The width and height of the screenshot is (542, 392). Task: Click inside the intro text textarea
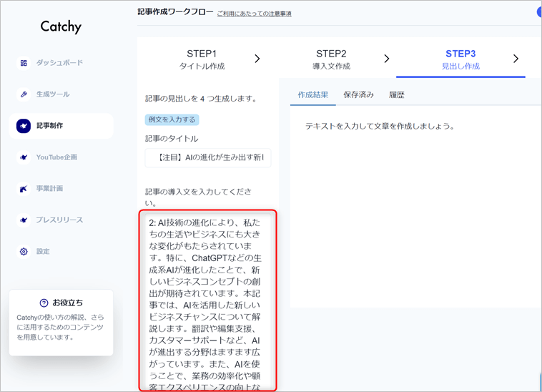[x=206, y=300]
